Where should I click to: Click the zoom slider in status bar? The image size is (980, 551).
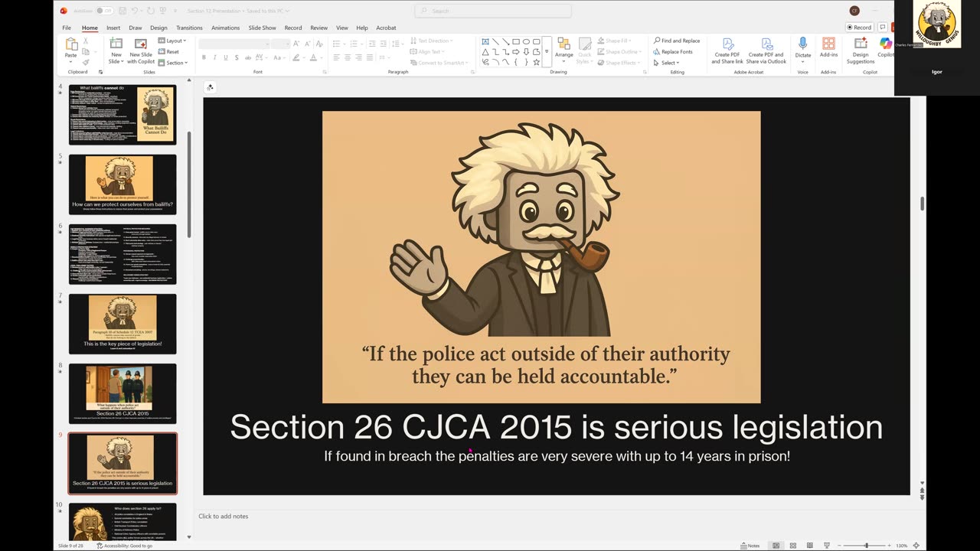pos(867,546)
